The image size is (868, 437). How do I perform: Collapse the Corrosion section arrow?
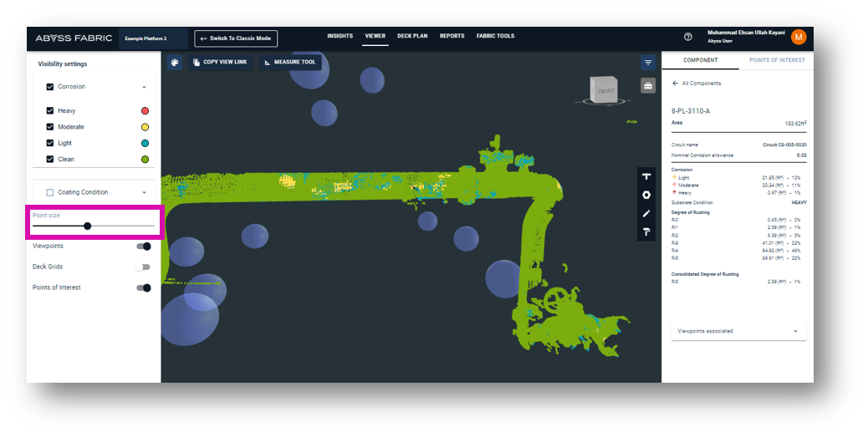tap(144, 87)
